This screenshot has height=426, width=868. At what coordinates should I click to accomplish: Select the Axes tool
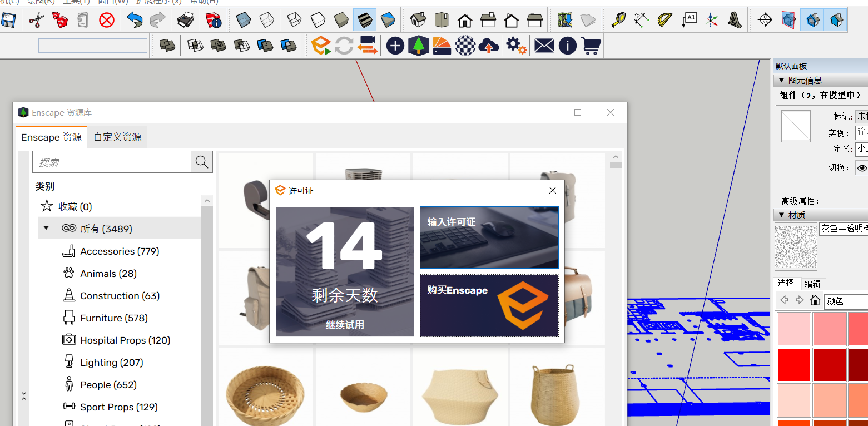(711, 21)
